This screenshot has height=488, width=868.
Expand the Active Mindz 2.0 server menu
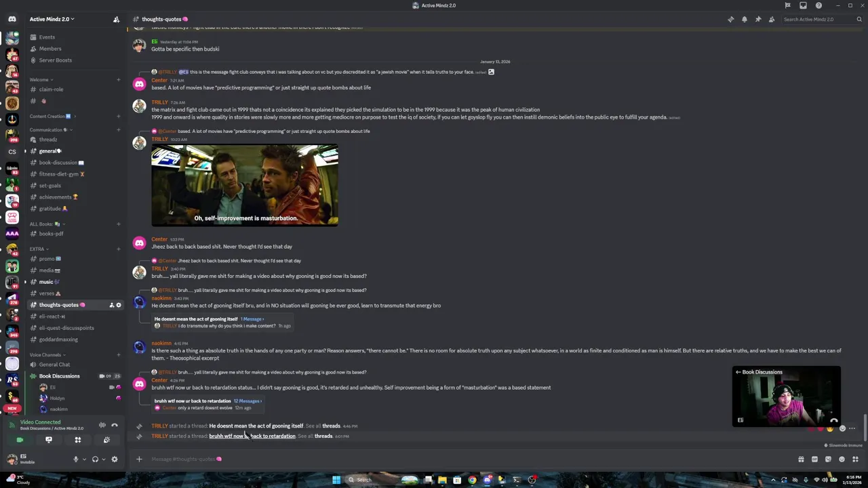(52, 19)
